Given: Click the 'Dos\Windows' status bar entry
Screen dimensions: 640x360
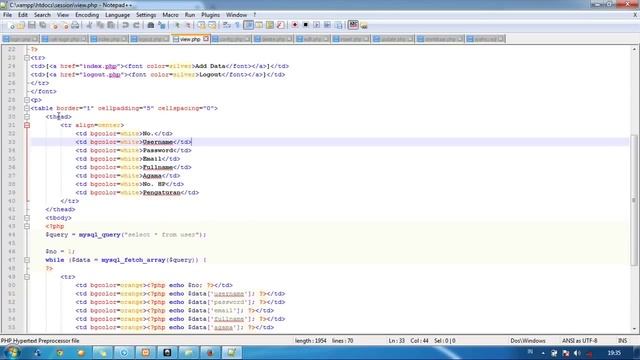Looking at the screenshot, I should 528,340.
